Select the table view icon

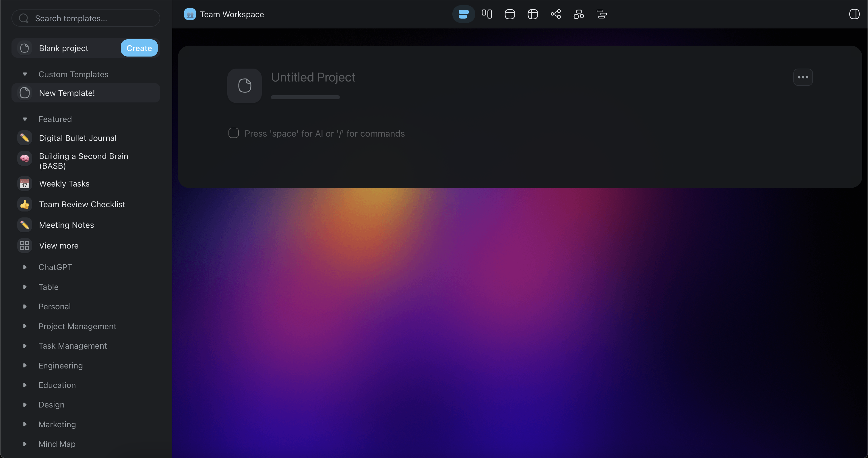pyautogui.click(x=532, y=14)
